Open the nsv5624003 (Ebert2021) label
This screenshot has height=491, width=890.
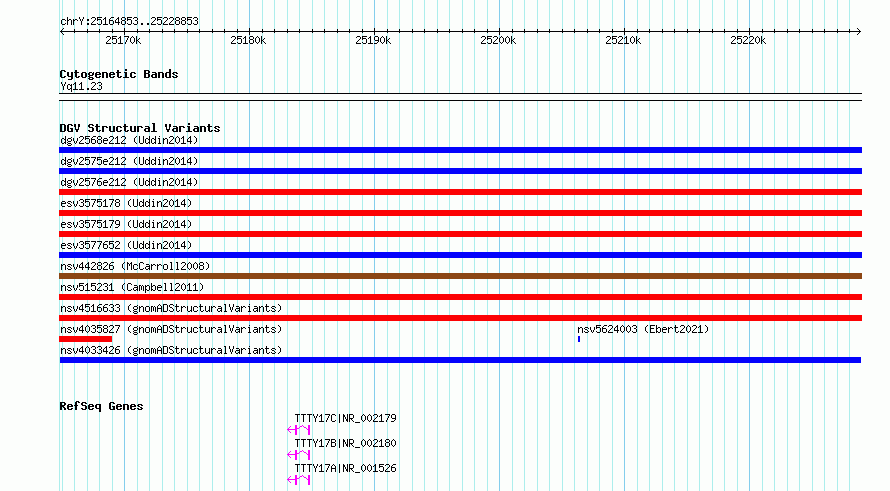click(x=643, y=329)
